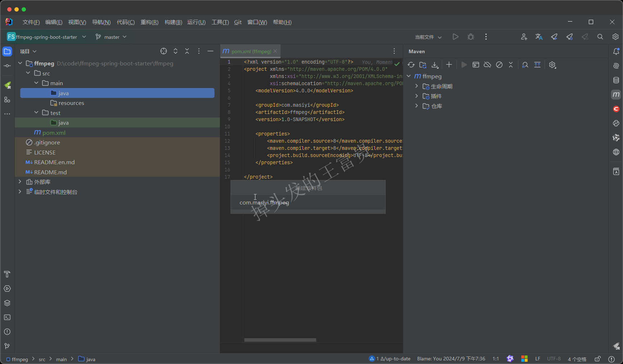Viewport: 623px width, 364px height.
Task: Expand the 插件 Maven node
Action: [417, 96]
